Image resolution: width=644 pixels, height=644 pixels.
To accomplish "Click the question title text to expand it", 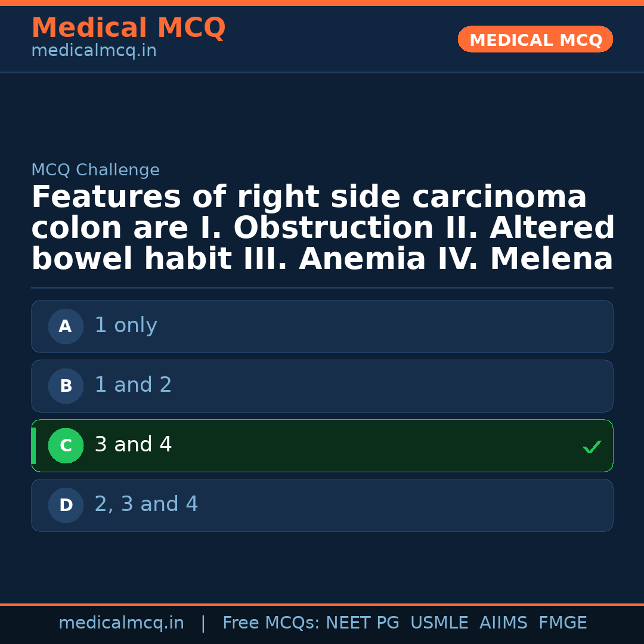I will (322, 227).
